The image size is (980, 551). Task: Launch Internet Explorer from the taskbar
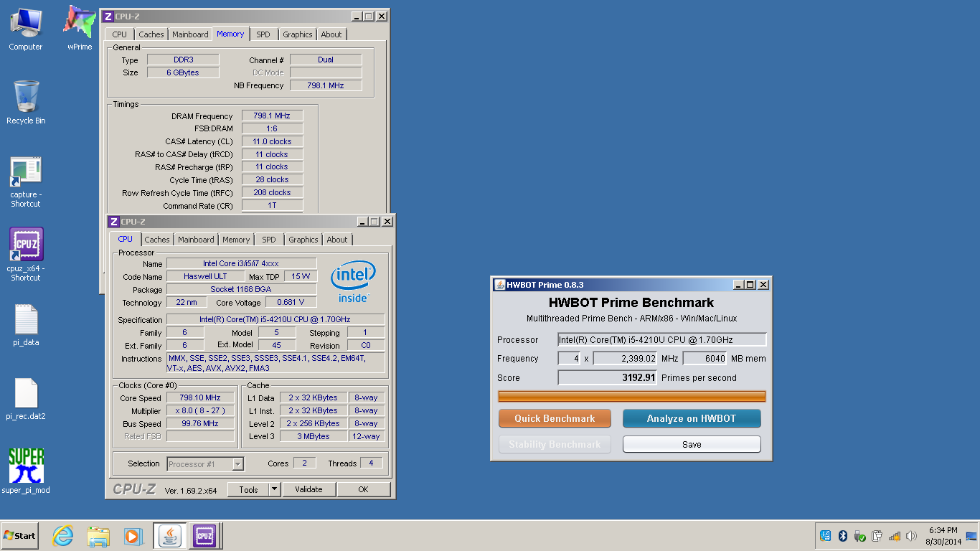[x=63, y=535]
